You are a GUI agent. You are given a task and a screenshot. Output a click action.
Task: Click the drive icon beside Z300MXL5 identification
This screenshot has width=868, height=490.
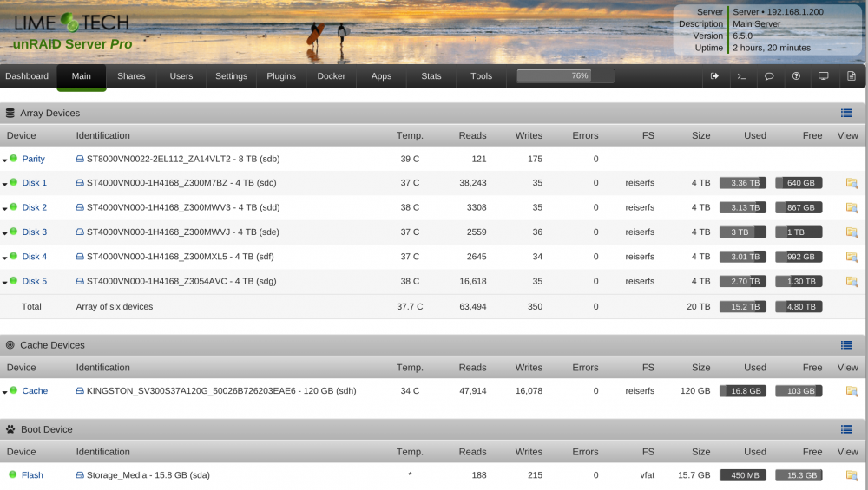80,257
